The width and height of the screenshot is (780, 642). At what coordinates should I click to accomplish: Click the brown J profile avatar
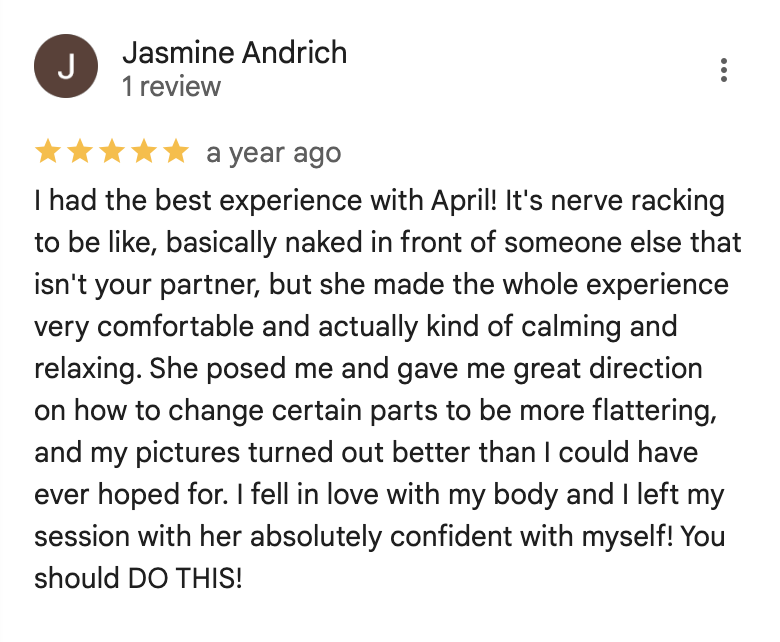(x=66, y=66)
